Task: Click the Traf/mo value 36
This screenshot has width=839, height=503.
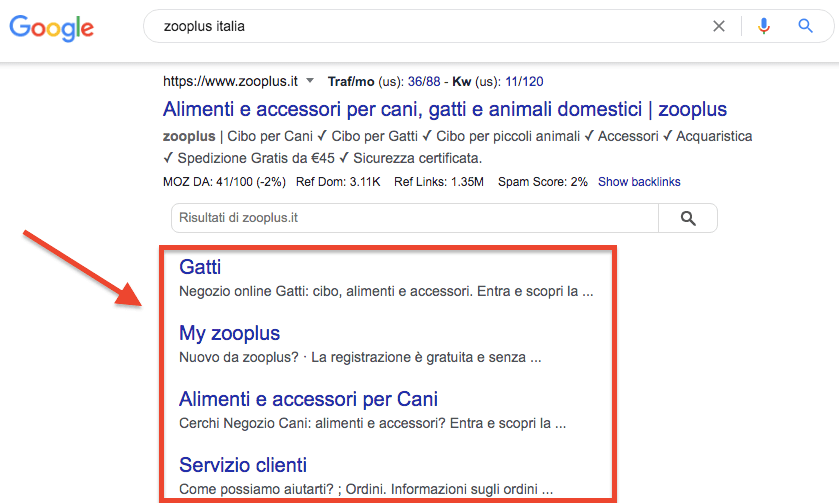Action: pos(415,81)
